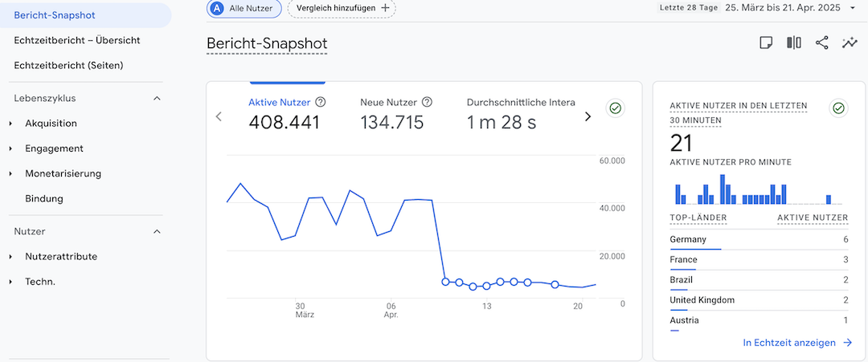Click the rightmost anomaly circle on the line chart

(555, 285)
